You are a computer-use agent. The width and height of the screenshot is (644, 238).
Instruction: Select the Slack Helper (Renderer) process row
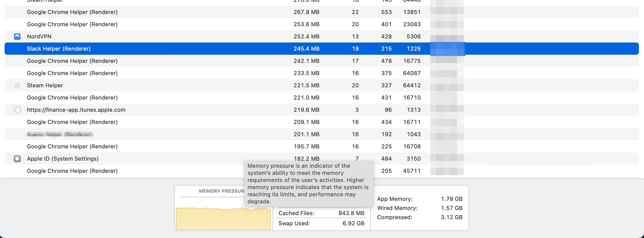point(59,49)
